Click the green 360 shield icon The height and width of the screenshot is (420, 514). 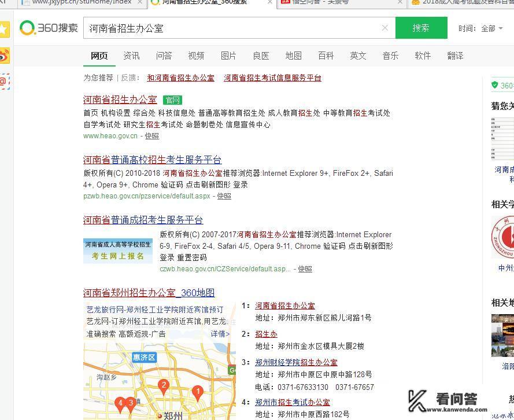[x=495, y=85]
